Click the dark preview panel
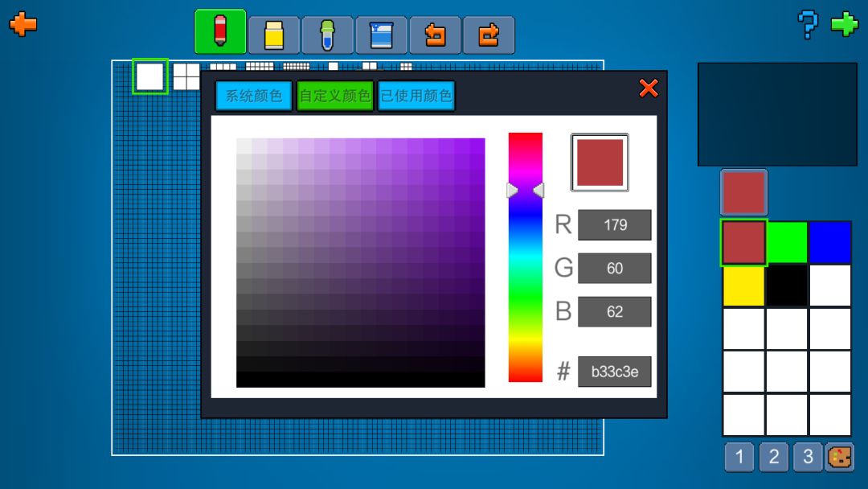This screenshot has width=868, height=489. pyautogui.click(x=777, y=114)
